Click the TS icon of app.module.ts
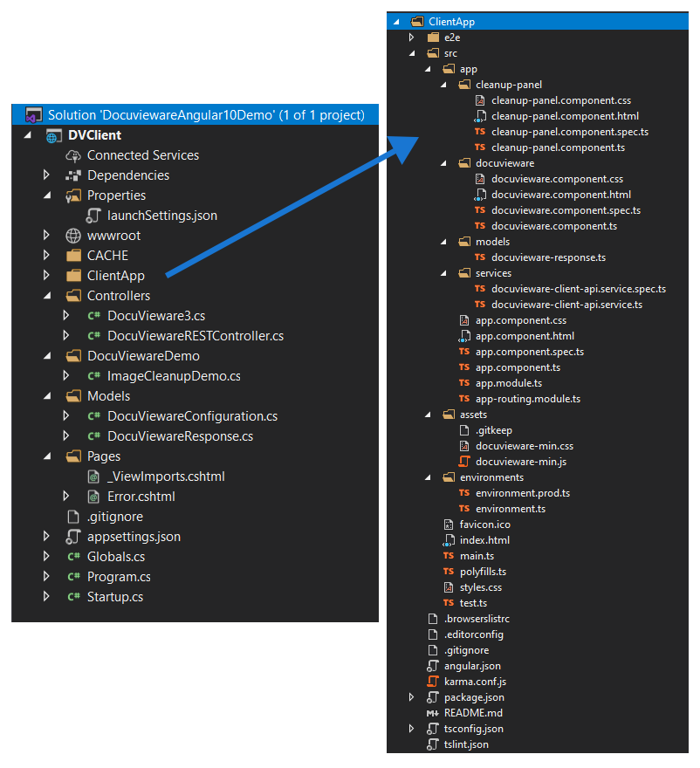 tap(464, 383)
